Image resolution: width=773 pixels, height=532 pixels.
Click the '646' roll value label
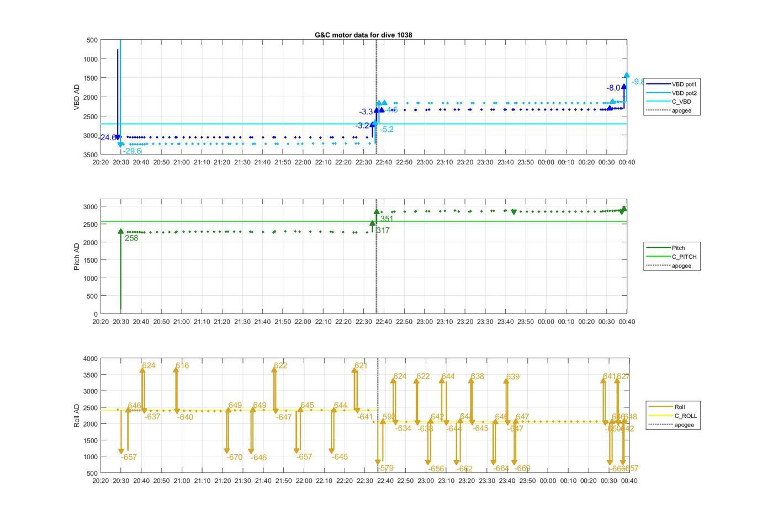134,406
